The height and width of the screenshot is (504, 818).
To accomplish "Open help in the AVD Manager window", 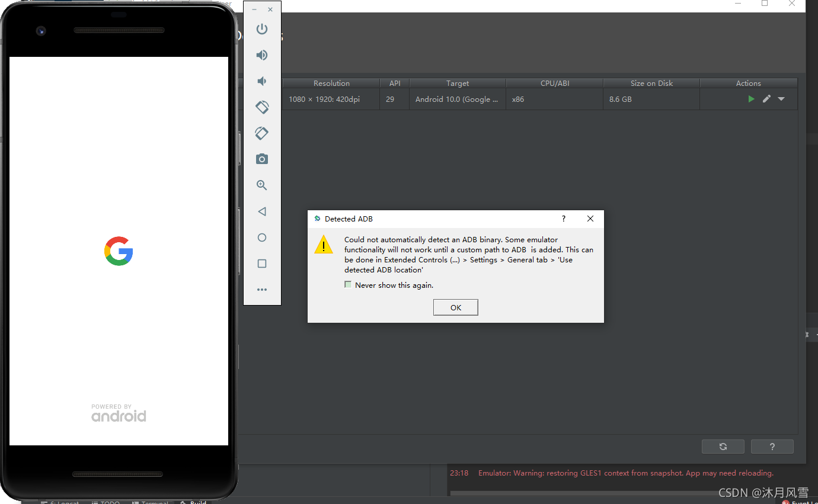I will (772, 447).
